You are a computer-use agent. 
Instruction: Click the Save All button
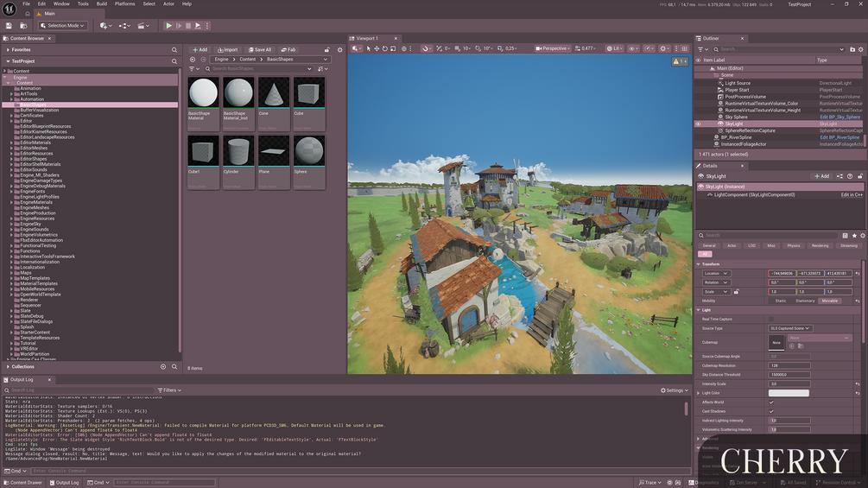(260, 50)
